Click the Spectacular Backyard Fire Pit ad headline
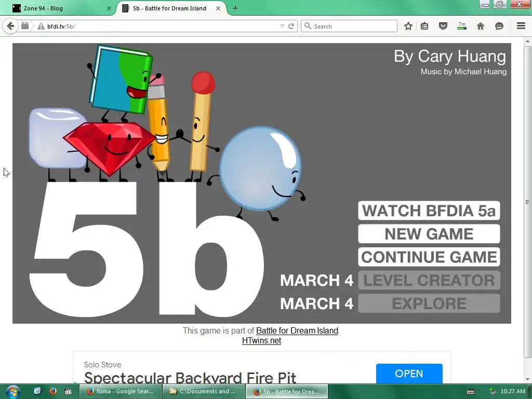Image resolution: width=532 pixels, height=399 pixels. click(x=190, y=378)
